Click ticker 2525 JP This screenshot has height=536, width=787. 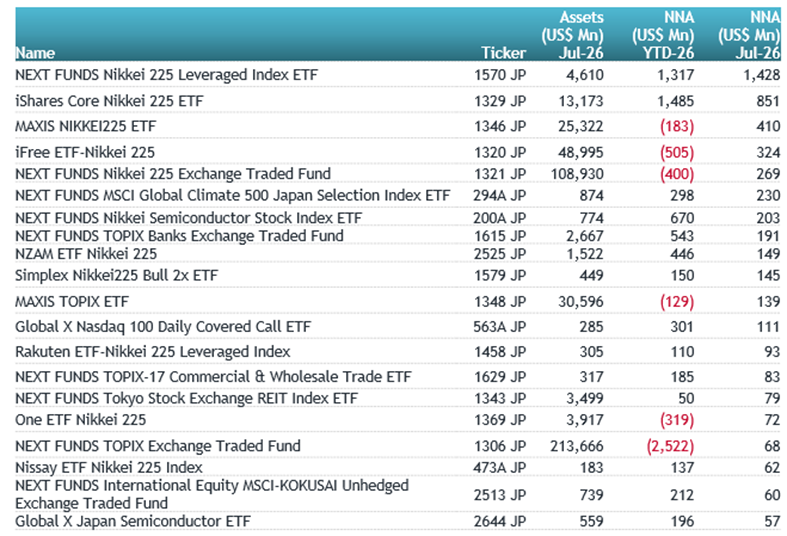(500, 254)
